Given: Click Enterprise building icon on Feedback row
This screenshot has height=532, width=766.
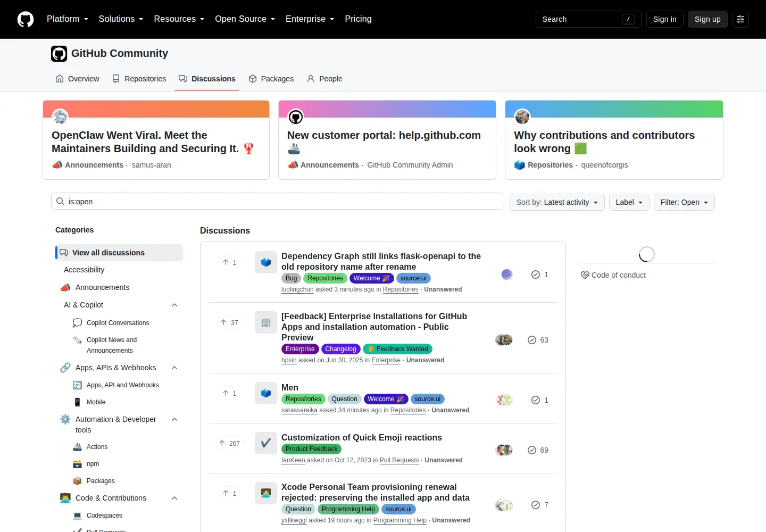Looking at the screenshot, I should (266, 322).
